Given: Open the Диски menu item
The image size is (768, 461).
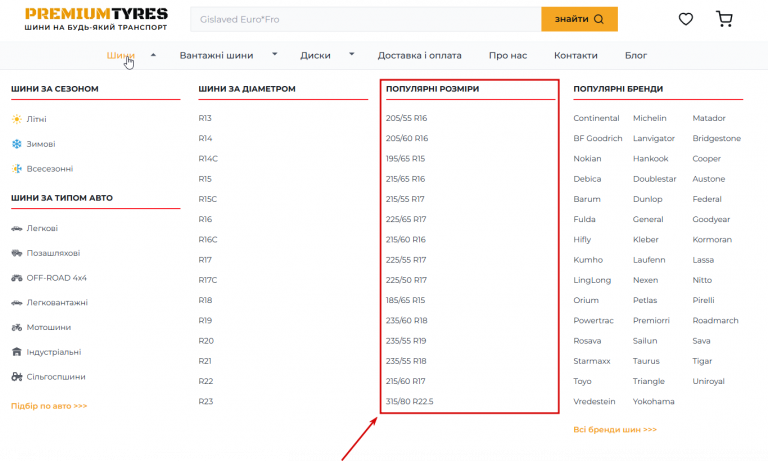Looking at the screenshot, I should [x=315, y=55].
